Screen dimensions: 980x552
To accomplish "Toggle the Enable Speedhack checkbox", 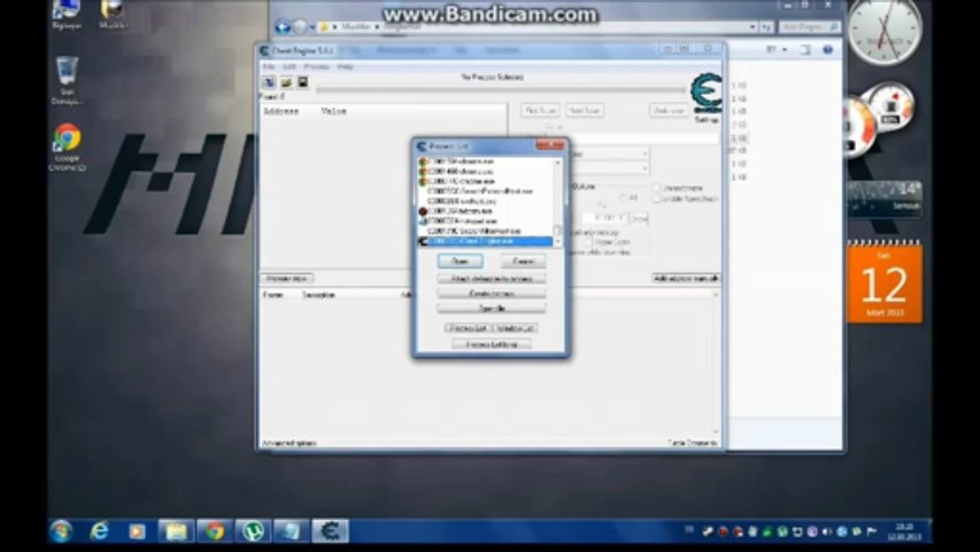I will (x=657, y=199).
